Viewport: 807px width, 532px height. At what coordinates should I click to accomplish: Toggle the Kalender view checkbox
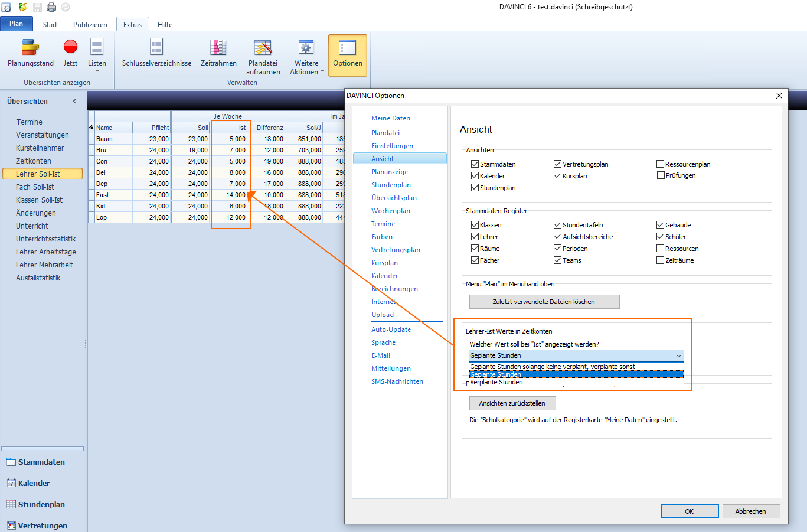475,176
